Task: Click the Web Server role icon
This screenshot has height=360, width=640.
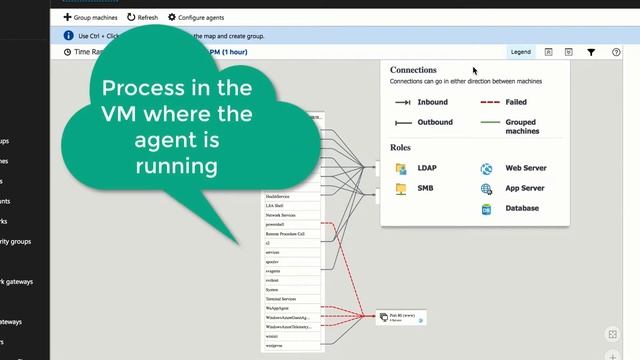Action: click(x=486, y=169)
